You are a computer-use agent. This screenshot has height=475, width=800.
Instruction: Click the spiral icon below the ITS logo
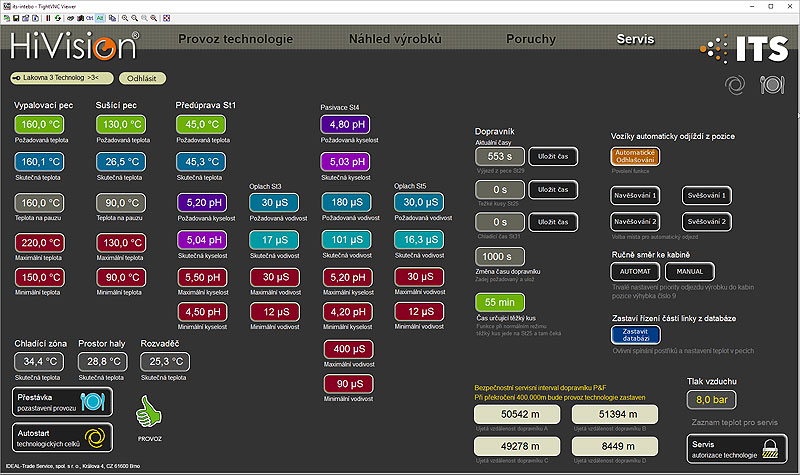(733, 85)
